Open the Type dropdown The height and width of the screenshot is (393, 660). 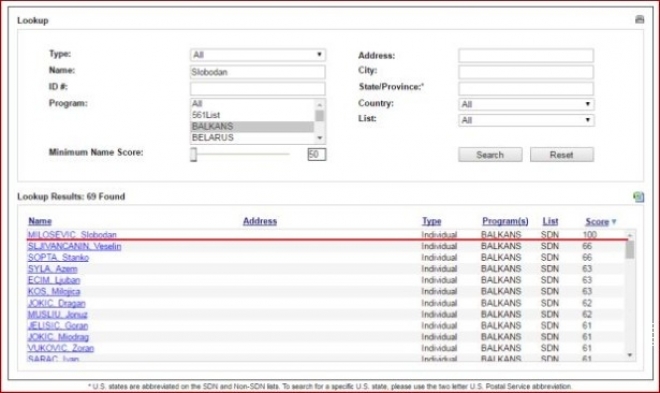(x=258, y=55)
